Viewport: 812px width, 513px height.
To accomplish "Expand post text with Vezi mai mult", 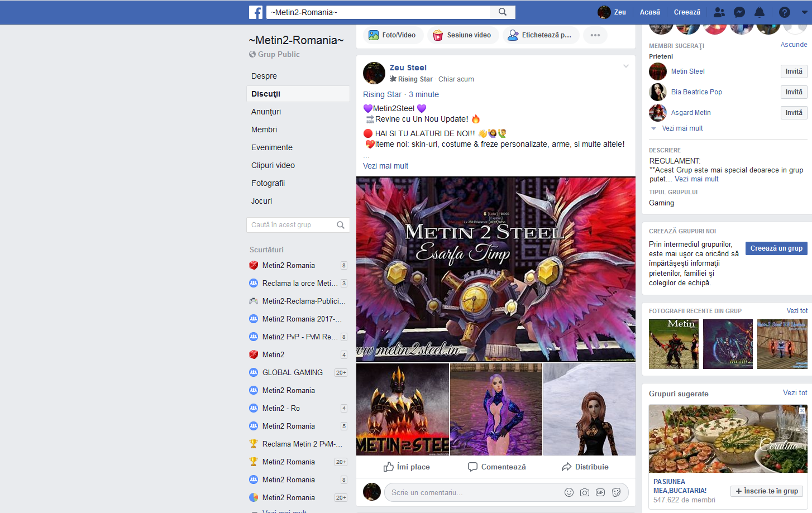I will click(385, 166).
